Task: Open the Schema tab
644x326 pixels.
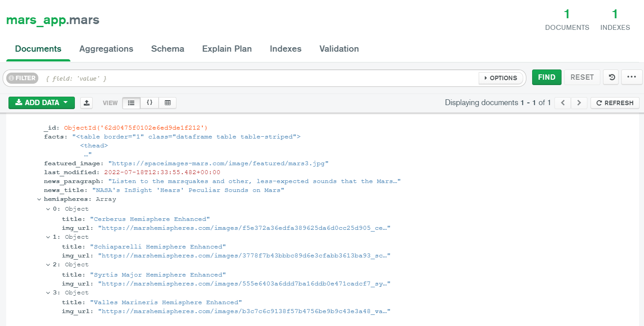Action: pos(168,49)
